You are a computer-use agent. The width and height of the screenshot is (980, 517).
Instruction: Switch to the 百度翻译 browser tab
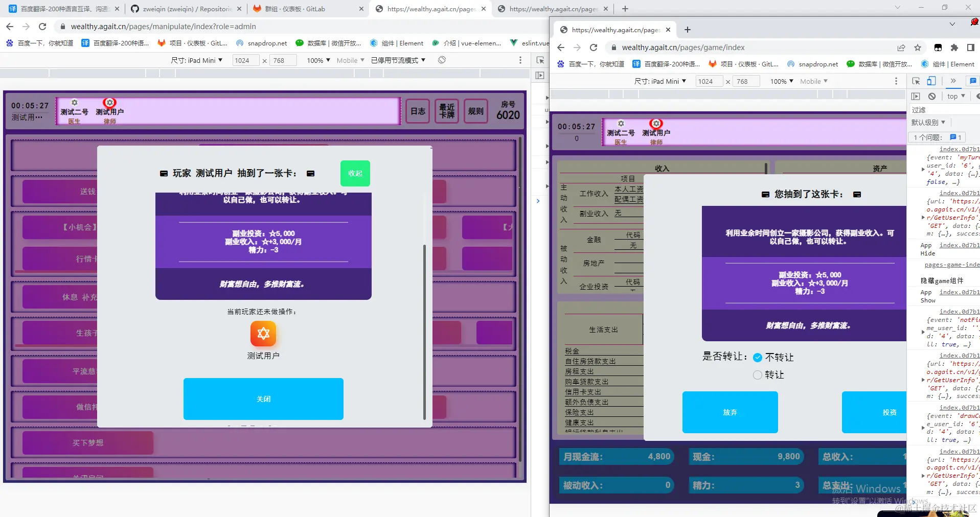[64, 9]
